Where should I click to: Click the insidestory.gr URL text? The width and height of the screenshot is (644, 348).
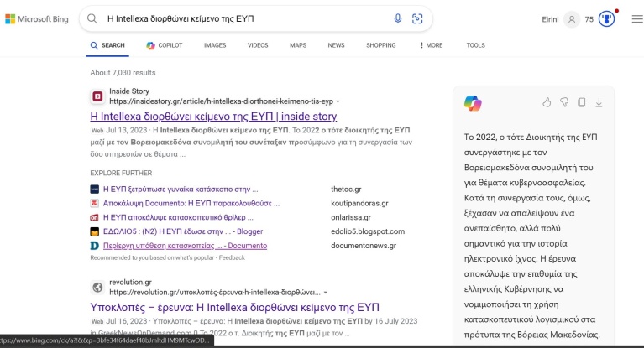[x=222, y=101]
